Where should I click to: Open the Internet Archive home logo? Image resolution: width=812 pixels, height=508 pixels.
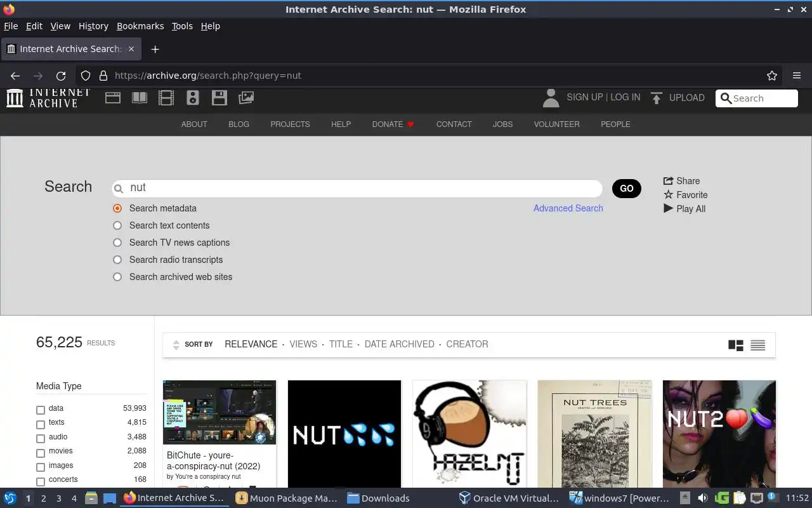click(x=48, y=98)
